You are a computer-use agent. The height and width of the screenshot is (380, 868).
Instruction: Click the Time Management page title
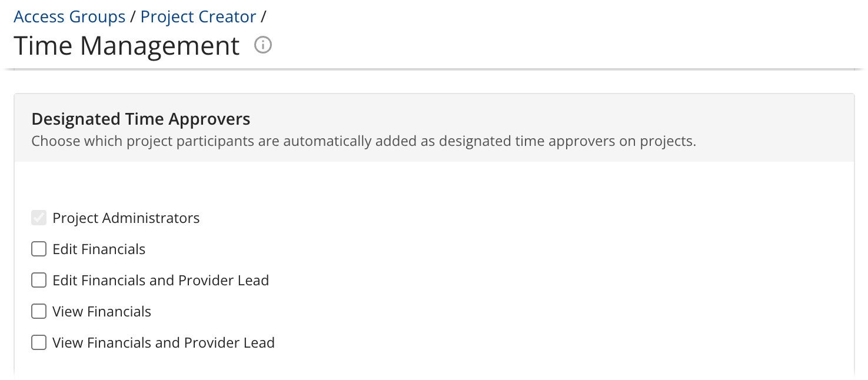(x=126, y=45)
